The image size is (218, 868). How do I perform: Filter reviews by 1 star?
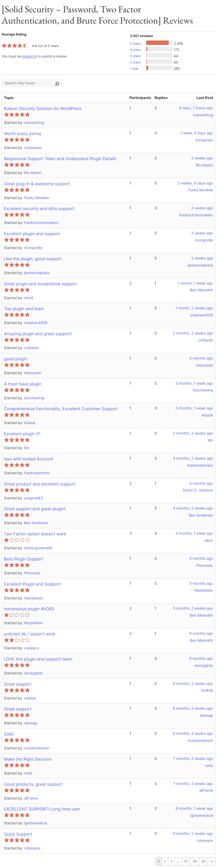tap(134, 68)
